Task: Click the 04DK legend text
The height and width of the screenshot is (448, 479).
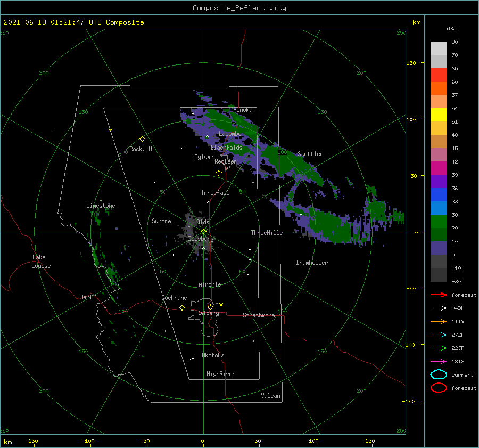Action: 458,308
